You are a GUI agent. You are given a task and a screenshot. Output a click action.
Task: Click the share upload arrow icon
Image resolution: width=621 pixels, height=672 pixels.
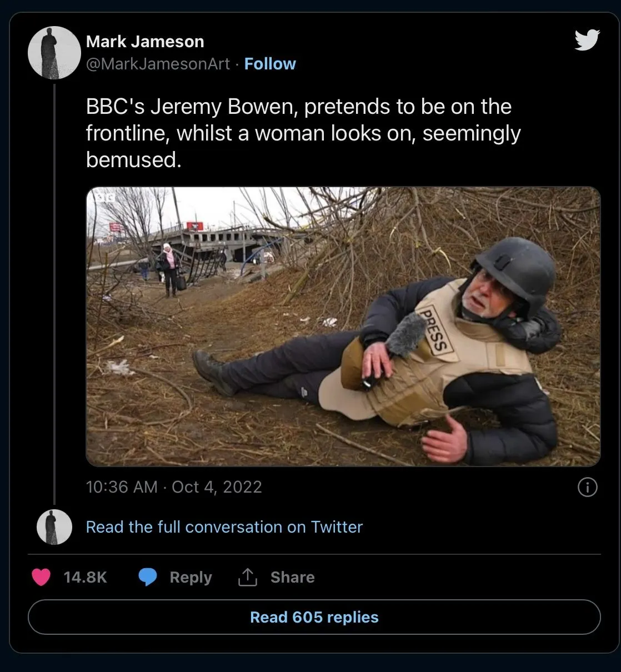pos(247,578)
